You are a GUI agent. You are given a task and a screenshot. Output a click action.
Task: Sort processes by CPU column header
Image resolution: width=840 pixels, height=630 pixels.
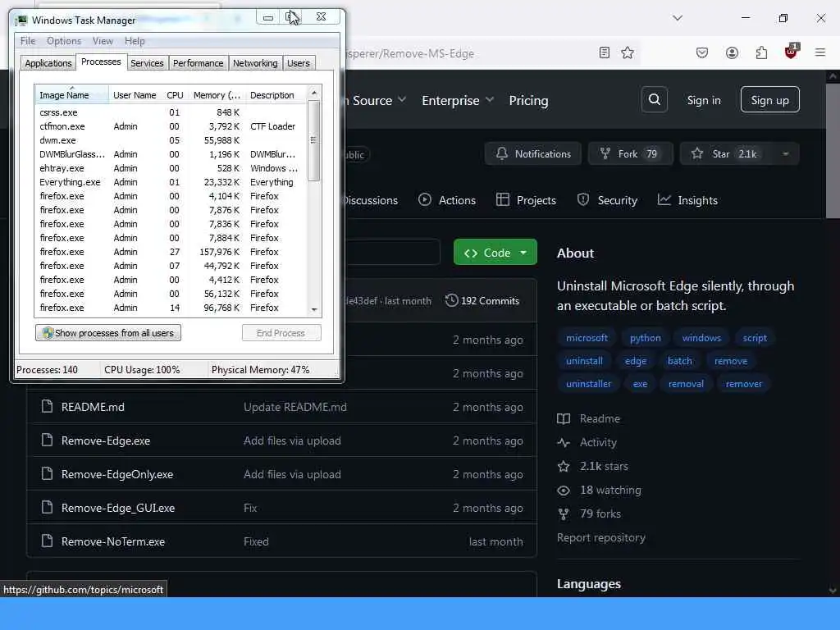[175, 95]
